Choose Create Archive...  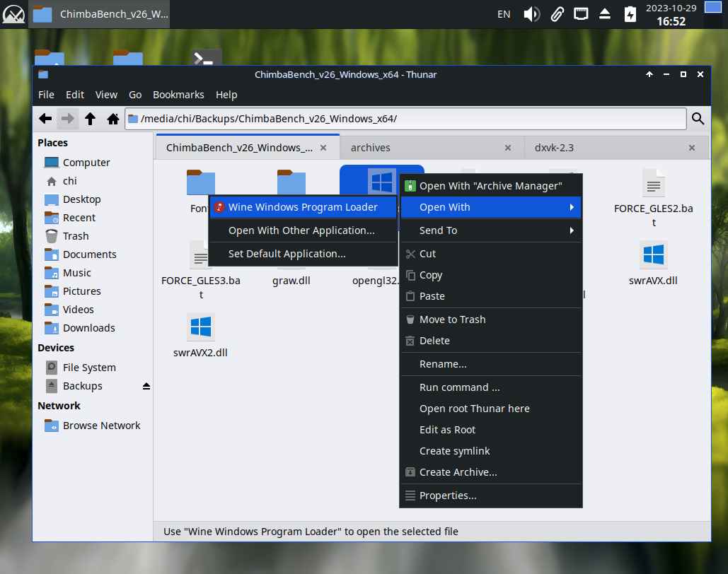tap(491, 472)
